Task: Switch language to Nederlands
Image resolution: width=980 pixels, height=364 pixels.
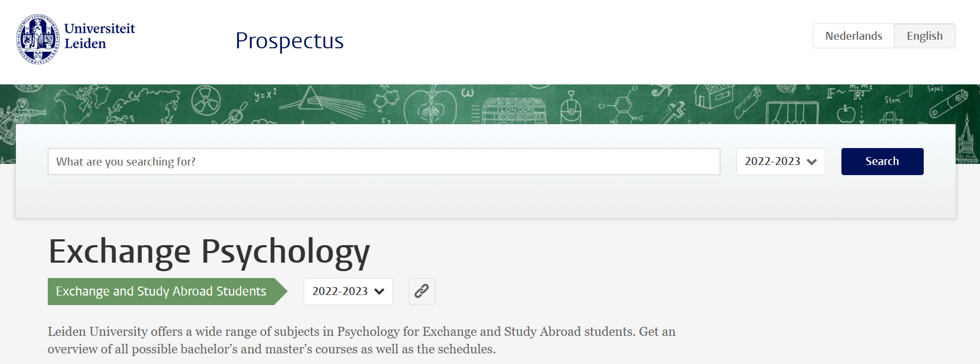Action: coord(854,36)
